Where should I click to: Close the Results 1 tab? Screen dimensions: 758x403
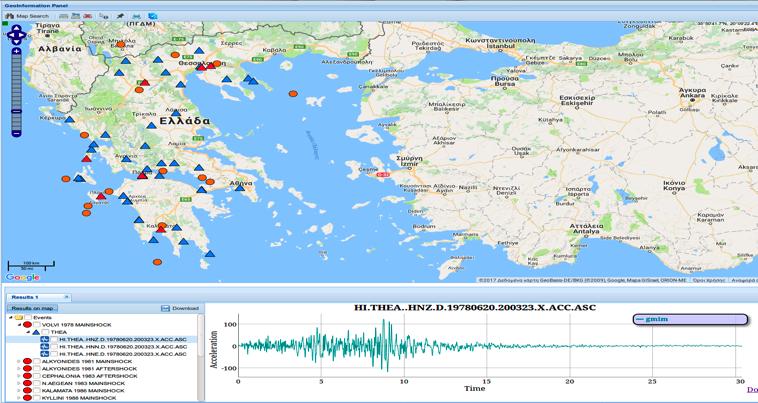pos(67,297)
